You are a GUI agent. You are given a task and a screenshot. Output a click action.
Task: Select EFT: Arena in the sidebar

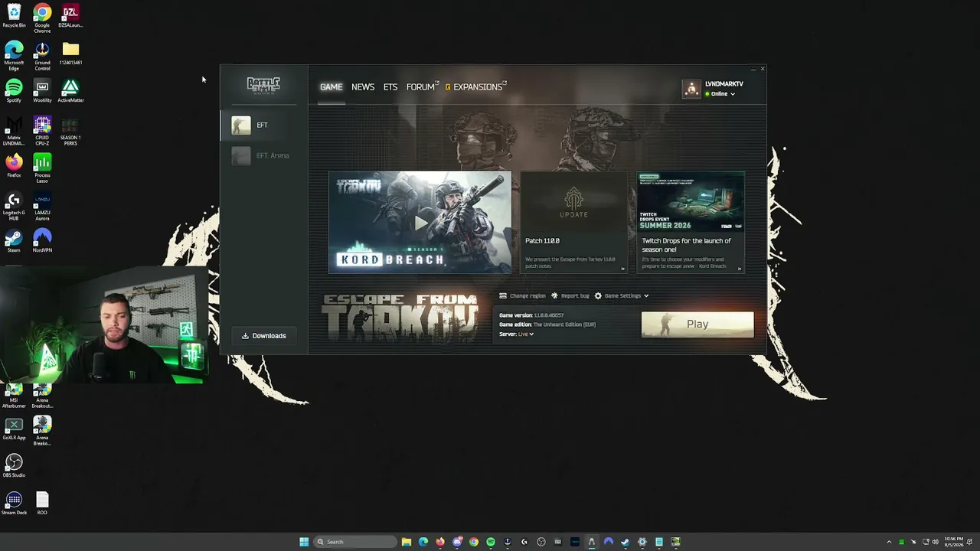point(264,155)
